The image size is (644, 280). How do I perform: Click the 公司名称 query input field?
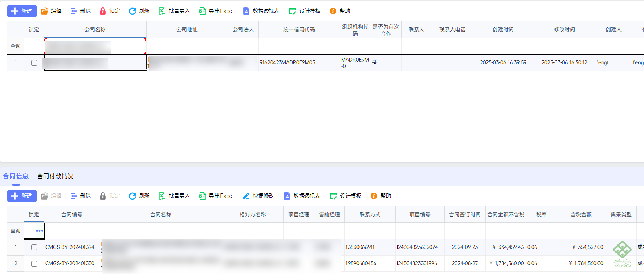click(95, 46)
